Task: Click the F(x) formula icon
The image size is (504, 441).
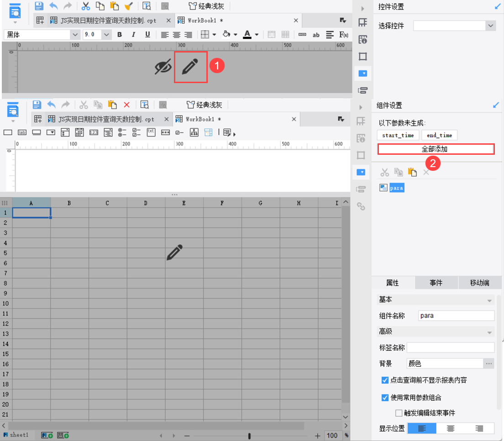Action: pyautogui.click(x=344, y=35)
